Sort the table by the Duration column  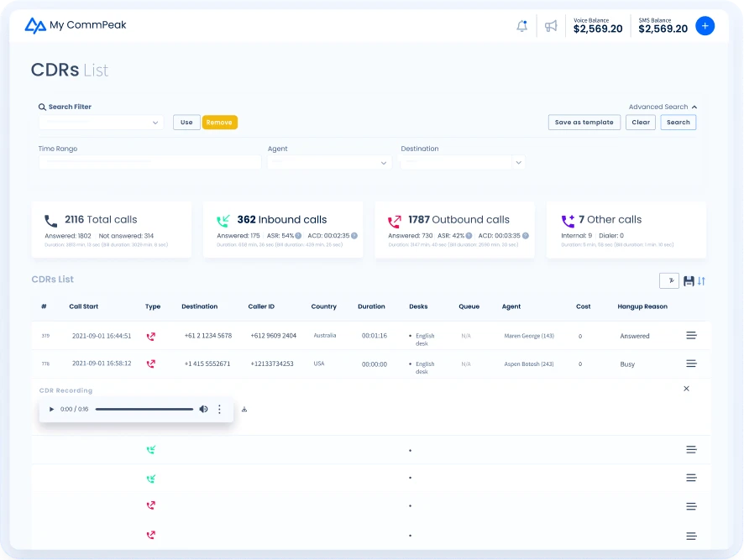tap(371, 306)
